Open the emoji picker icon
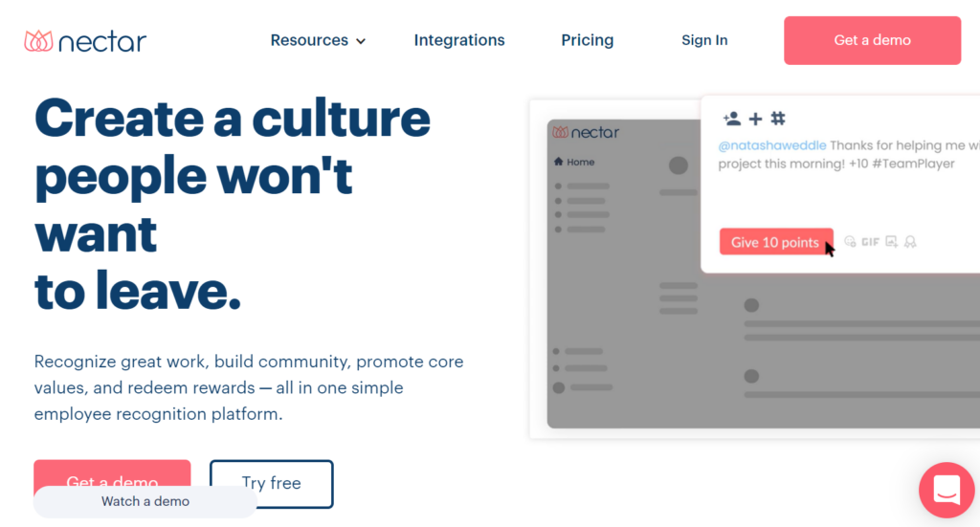 [x=850, y=242]
